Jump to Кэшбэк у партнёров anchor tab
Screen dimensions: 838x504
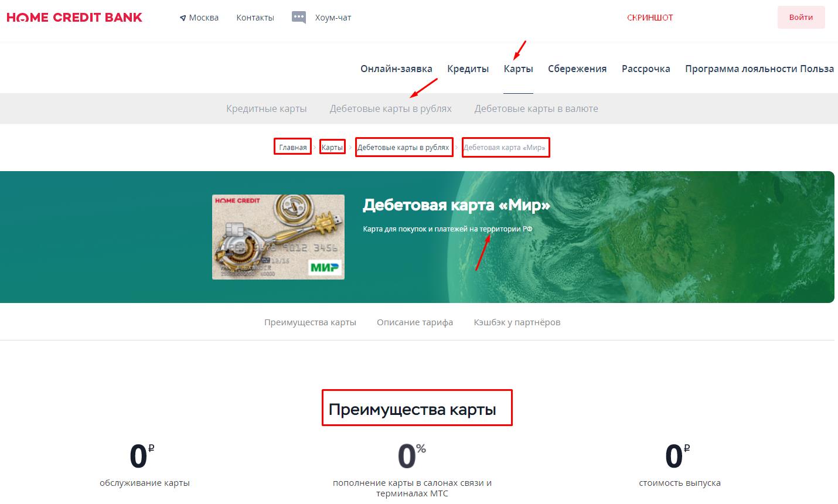tap(517, 322)
